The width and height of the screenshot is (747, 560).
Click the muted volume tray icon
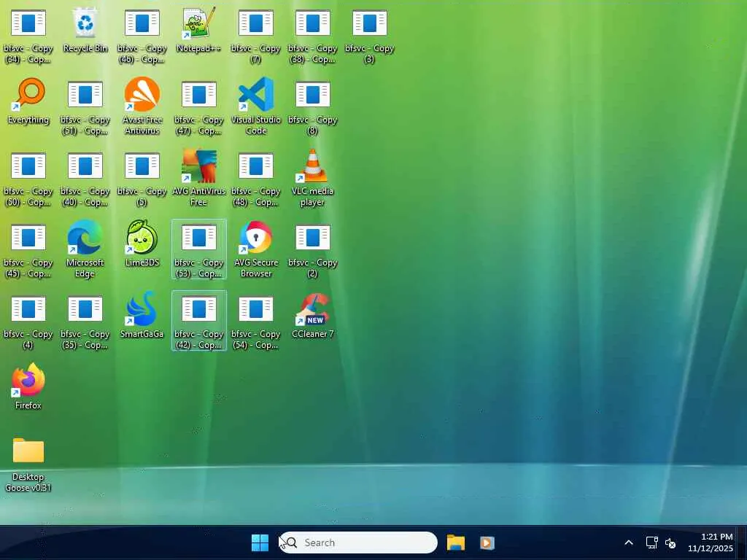click(671, 542)
